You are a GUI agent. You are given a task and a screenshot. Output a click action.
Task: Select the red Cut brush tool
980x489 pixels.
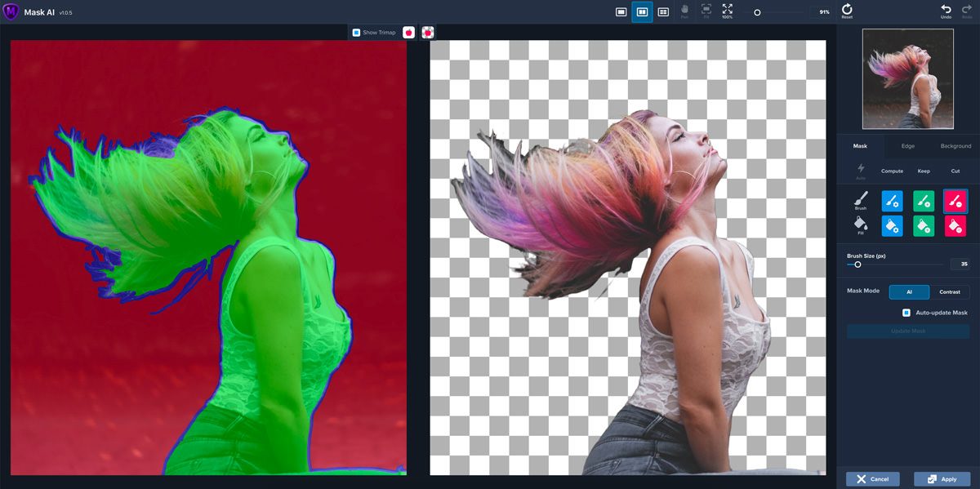tap(955, 201)
